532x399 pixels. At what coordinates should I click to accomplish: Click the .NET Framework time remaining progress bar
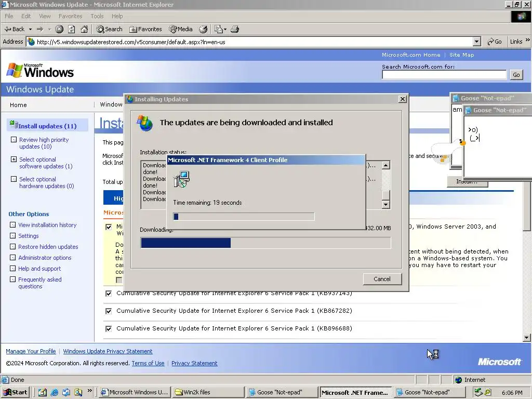coord(244,217)
